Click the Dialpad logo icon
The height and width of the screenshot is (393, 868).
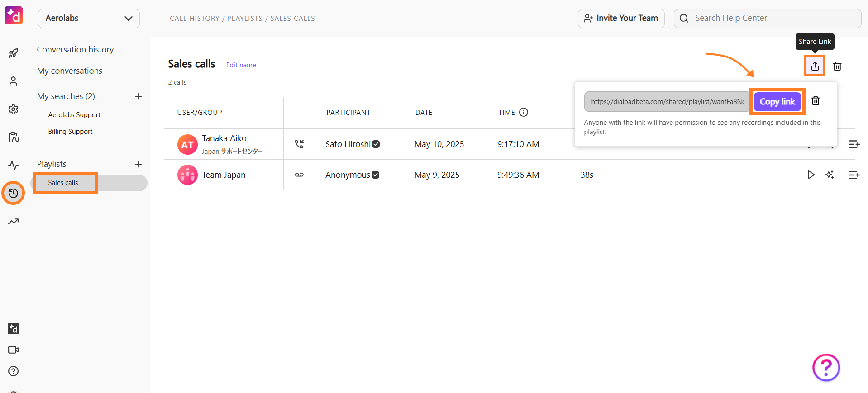pyautogui.click(x=14, y=15)
